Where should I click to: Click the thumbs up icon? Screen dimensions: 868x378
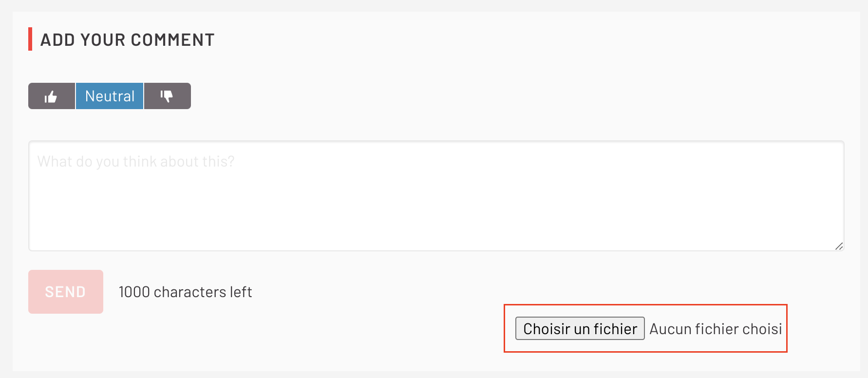(x=51, y=96)
